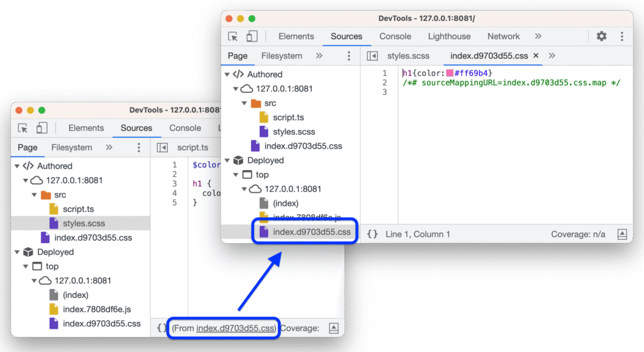The image size is (644, 352).
Task: Click Coverage: n/a status in front window
Action: (x=578, y=234)
